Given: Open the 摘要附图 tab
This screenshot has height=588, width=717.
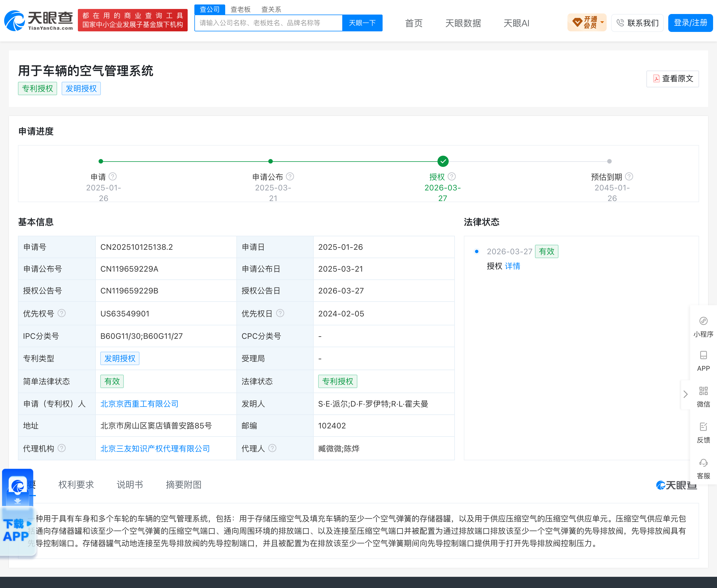Looking at the screenshot, I should (184, 485).
